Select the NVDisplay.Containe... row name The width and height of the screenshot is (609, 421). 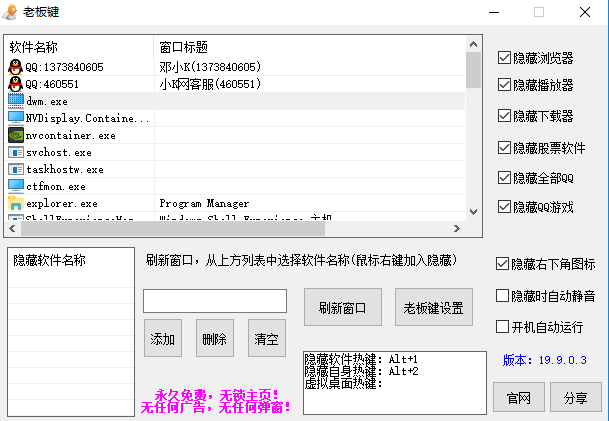[88, 118]
